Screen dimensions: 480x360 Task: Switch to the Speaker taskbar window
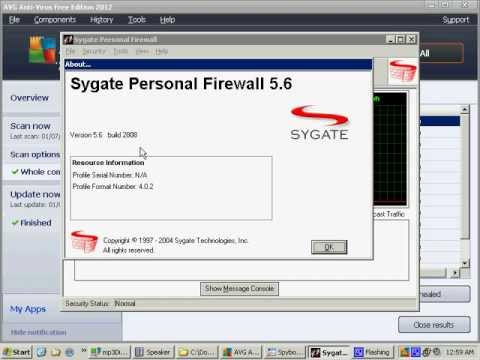coord(153,352)
